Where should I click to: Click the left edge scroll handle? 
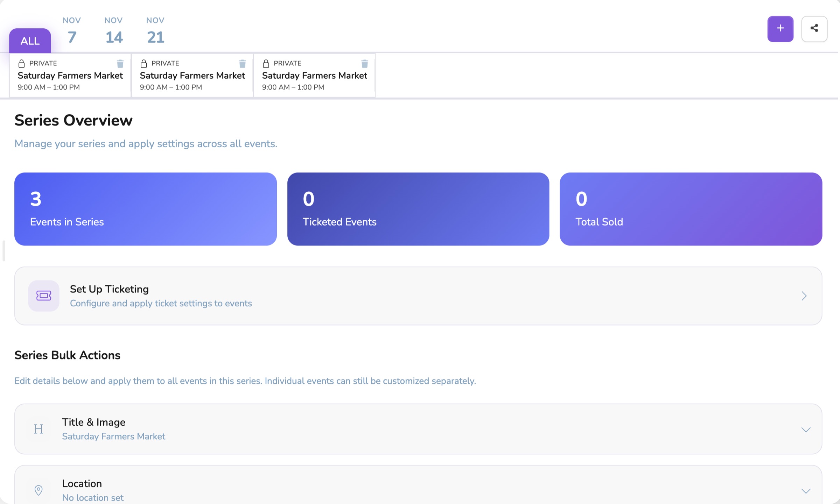pyautogui.click(x=3, y=251)
